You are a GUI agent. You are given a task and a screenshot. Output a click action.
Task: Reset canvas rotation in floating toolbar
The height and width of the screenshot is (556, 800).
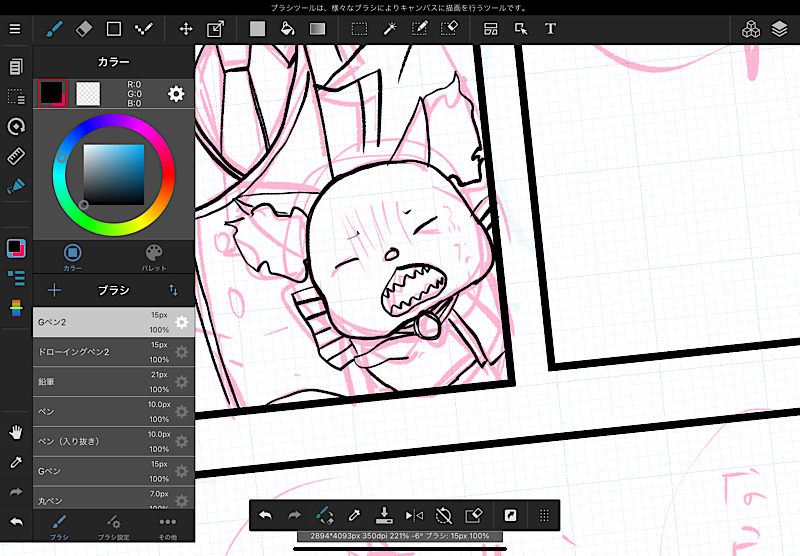click(x=444, y=516)
